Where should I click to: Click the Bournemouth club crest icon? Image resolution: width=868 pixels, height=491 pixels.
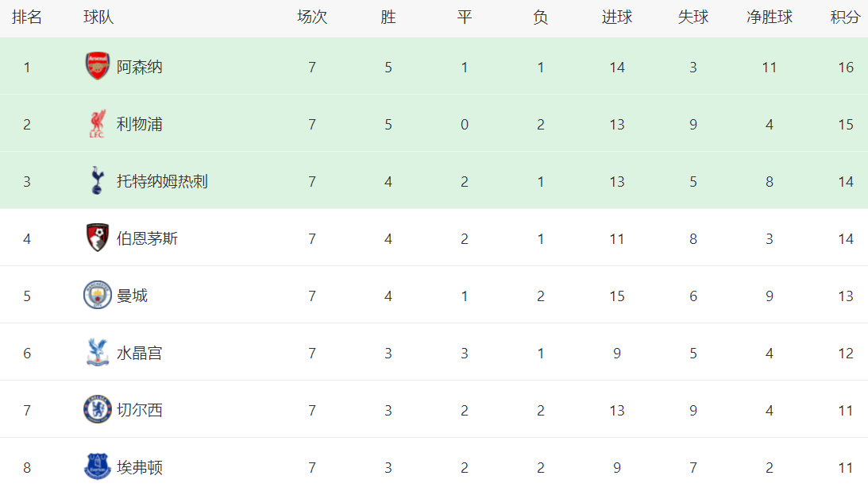click(97, 238)
